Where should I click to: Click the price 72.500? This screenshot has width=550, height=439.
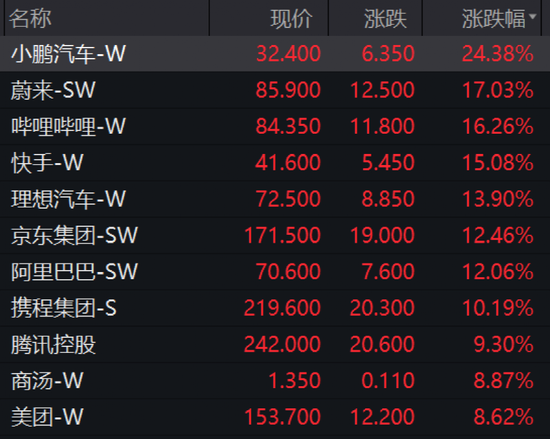[288, 199]
